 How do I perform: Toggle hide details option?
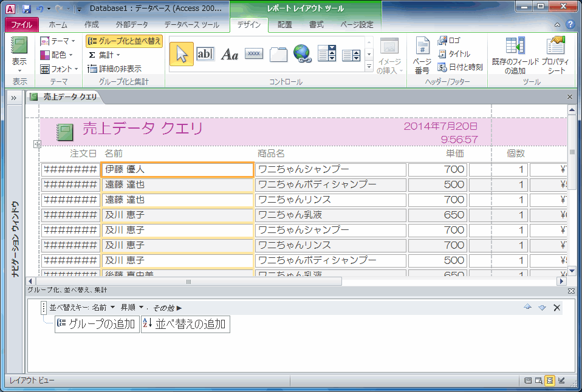[x=114, y=69]
